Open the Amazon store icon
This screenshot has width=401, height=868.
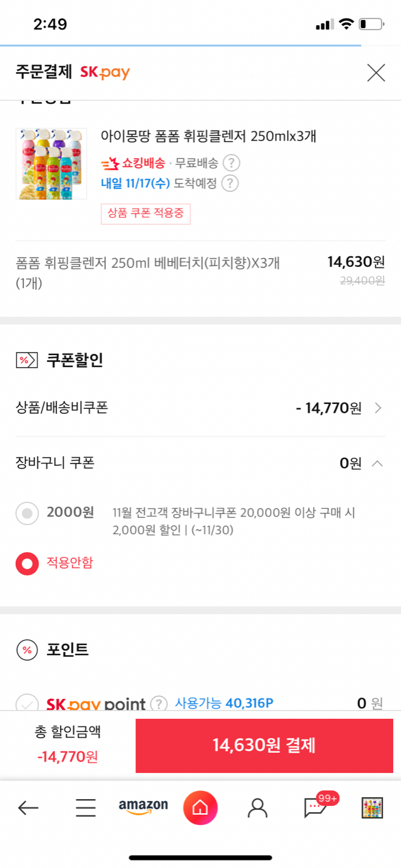(143, 807)
